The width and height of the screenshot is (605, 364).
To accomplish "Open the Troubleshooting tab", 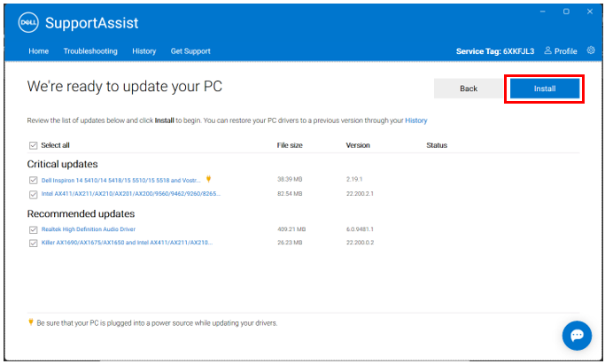I will pos(90,51).
